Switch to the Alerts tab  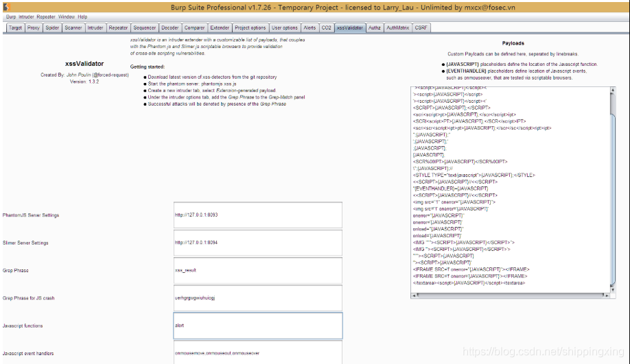(x=310, y=27)
